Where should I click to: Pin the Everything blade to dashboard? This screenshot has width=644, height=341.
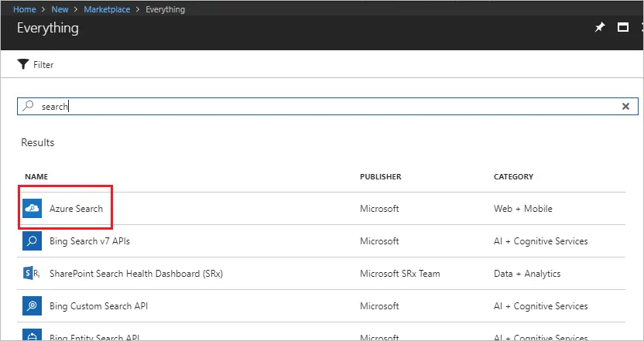tap(599, 28)
